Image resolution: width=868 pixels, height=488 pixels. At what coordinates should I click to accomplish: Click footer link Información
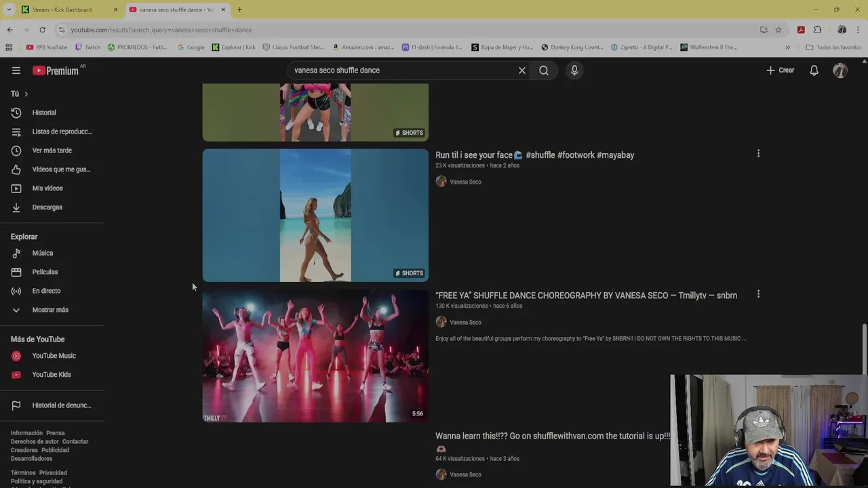coord(26,433)
